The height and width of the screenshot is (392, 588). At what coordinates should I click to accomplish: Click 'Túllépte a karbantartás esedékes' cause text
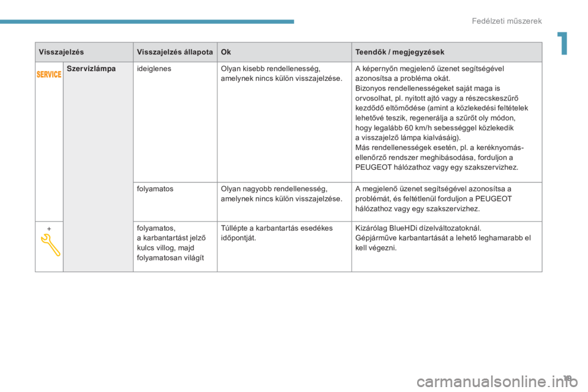277,228
